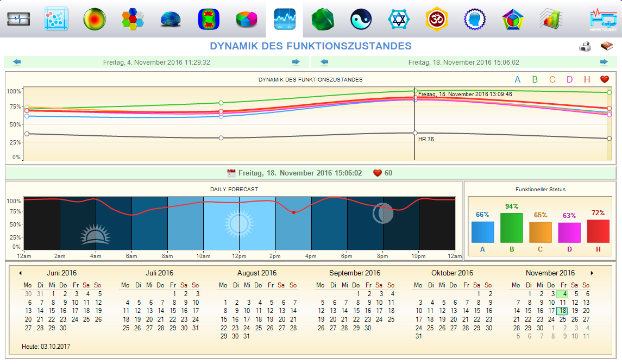Open the Star of David icon
This screenshot has width=622, height=364.
pyautogui.click(x=399, y=19)
